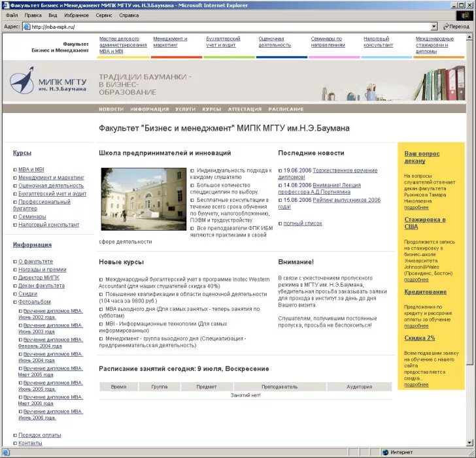
Task: Open Вручение дипломов MBA Февраль 2004 года
Action: coord(50,343)
